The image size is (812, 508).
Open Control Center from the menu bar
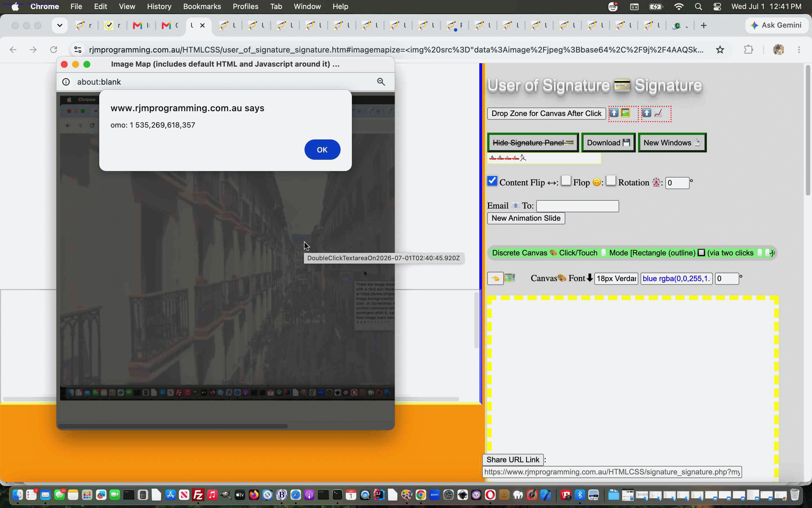(717, 6)
